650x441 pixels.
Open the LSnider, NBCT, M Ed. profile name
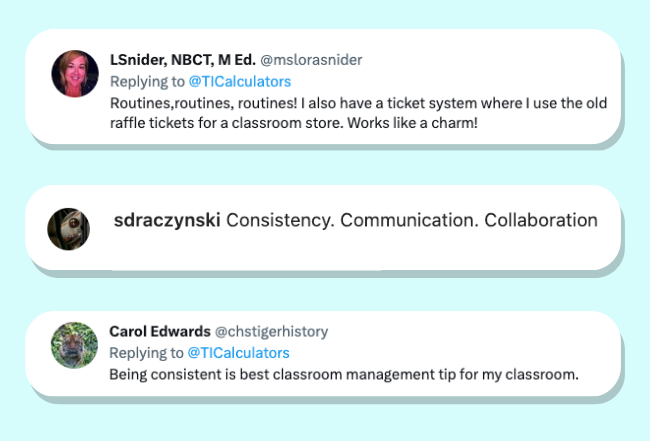tap(181, 59)
